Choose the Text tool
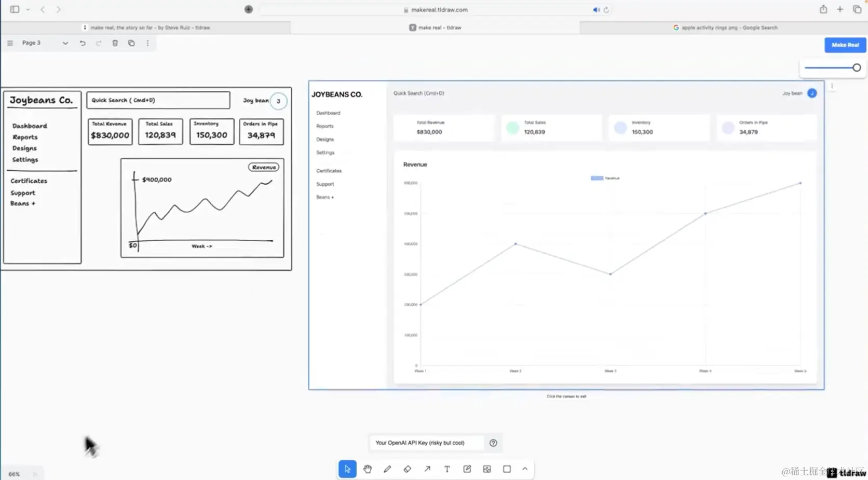 (x=447, y=469)
